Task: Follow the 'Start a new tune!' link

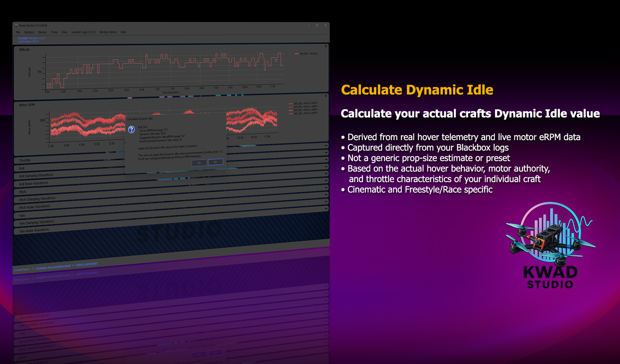Action: (x=87, y=264)
